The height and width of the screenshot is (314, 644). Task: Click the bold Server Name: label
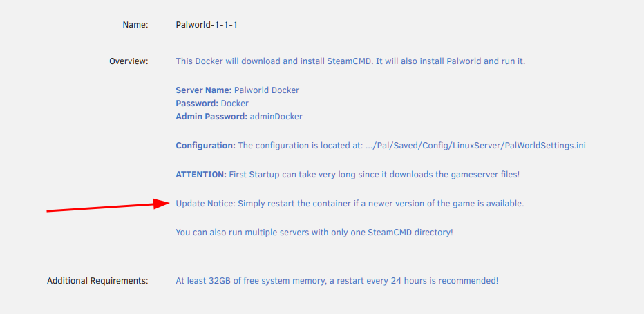(x=204, y=90)
